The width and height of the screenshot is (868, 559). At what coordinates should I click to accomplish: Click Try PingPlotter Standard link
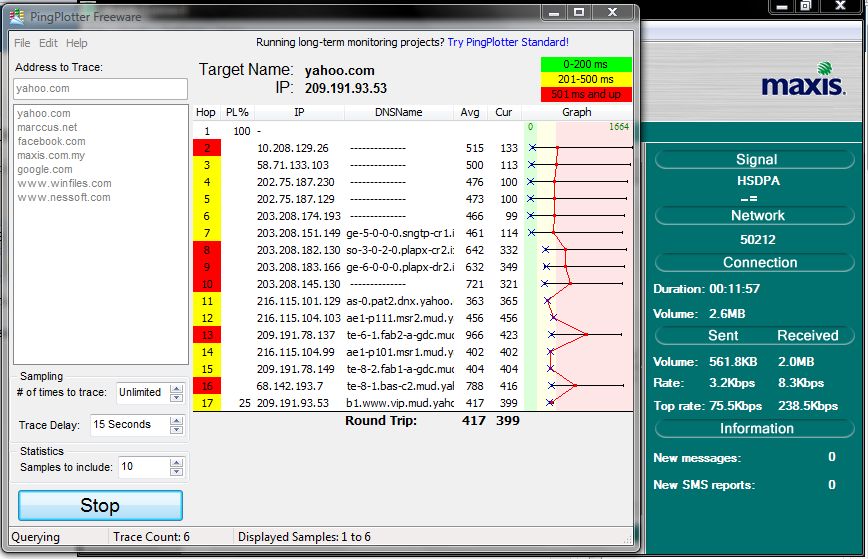(x=508, y=42)
